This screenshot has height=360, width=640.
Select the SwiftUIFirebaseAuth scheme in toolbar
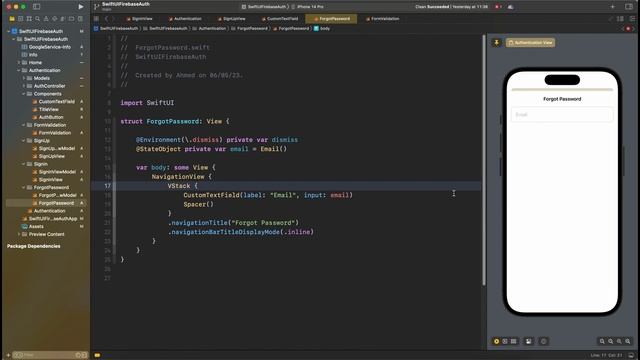pyautogui.click(x=264, y=7)
